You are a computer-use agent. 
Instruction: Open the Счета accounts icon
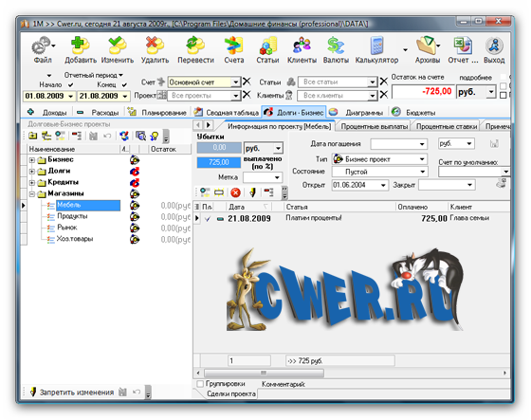click(x=233, y=46)
